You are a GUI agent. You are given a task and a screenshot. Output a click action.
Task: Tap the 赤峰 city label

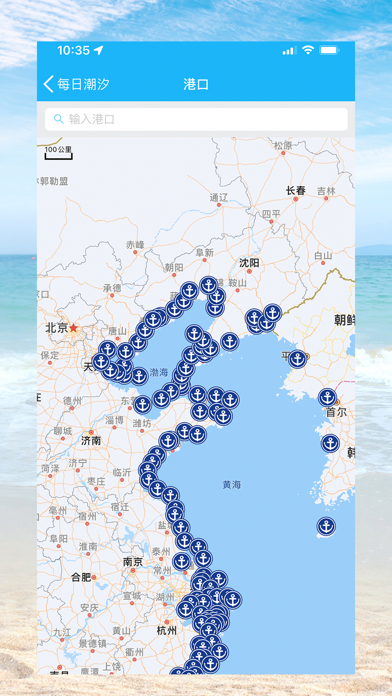click(x=135, y=245)
